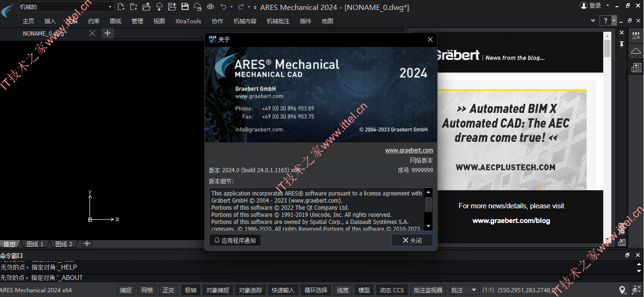The height and width of the screenshot is (297, 644).
Task: Open the help dropdown arrow
Action: 614,21
